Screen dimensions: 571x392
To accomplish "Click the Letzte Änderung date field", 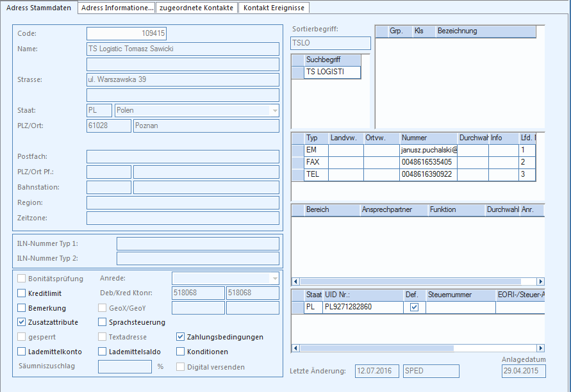I will (377, 372).
